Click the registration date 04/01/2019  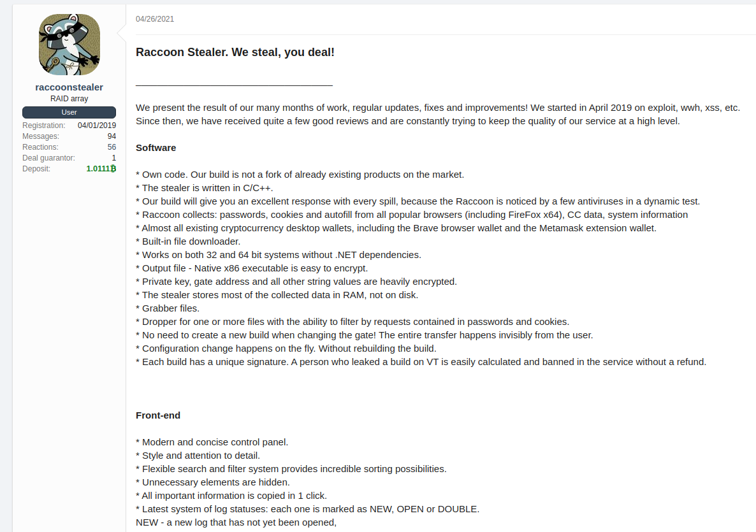pos(97,126)
